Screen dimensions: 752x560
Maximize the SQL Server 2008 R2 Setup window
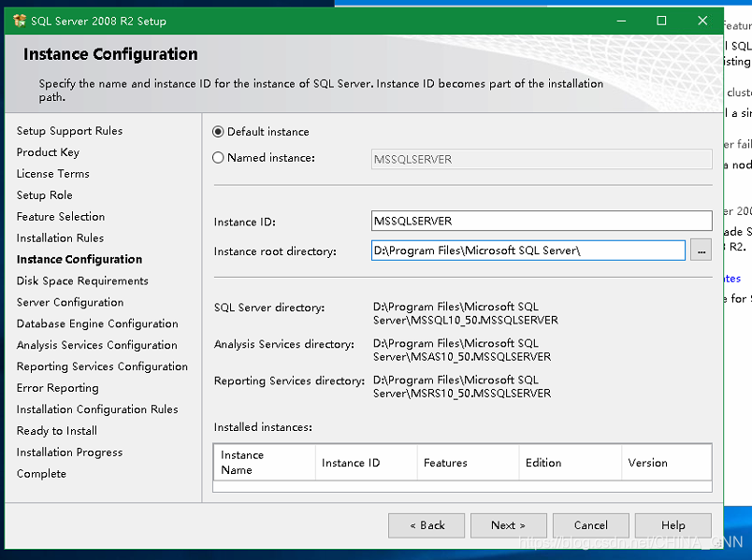pos(661,21)
